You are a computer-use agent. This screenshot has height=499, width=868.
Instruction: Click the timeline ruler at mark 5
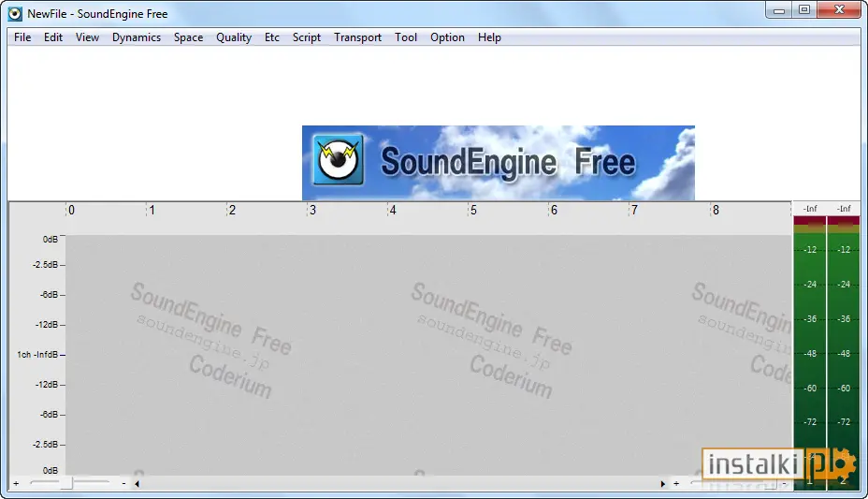(473, 211)
